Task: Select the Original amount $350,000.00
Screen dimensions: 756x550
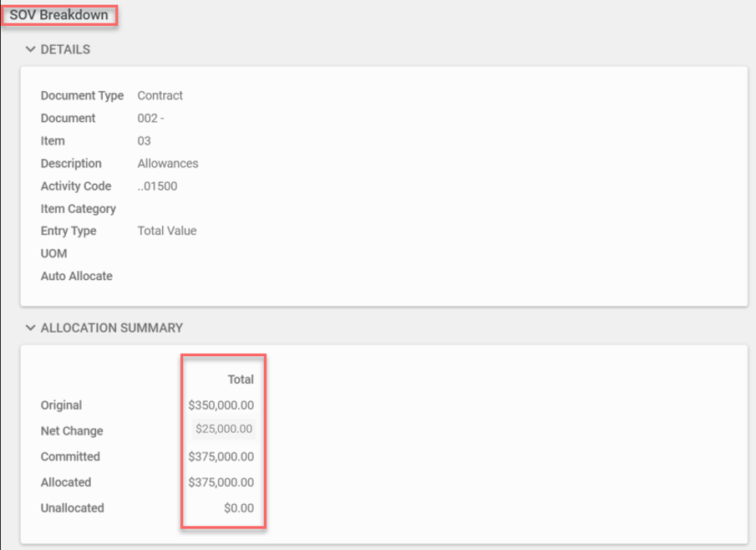Action: click(x=221, y=405)
